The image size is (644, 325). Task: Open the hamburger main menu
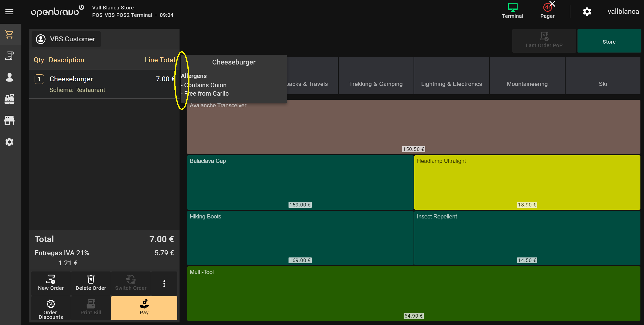(x=9, y=11)
